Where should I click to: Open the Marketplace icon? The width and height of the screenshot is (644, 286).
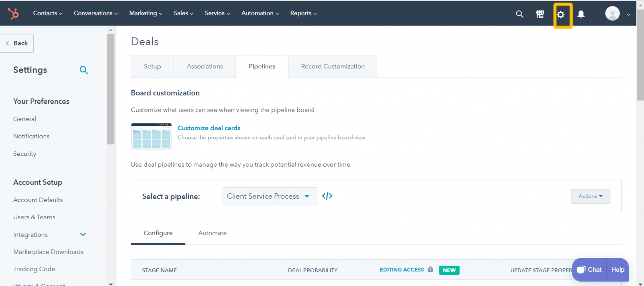(x=540, y=14)
